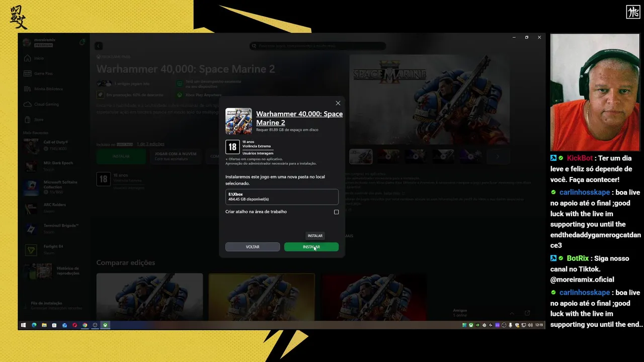Maximize or restore the Xbox app window
The width and height of the screenshot is (644, 362).
point(527,37)
